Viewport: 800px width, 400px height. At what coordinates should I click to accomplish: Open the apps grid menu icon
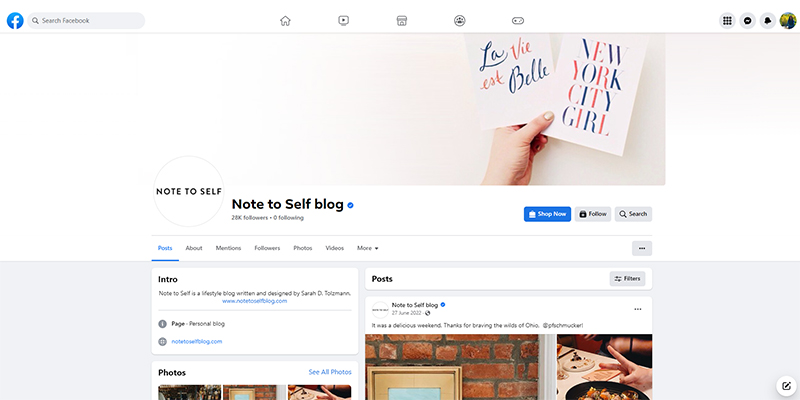click(x=727, y=21)
